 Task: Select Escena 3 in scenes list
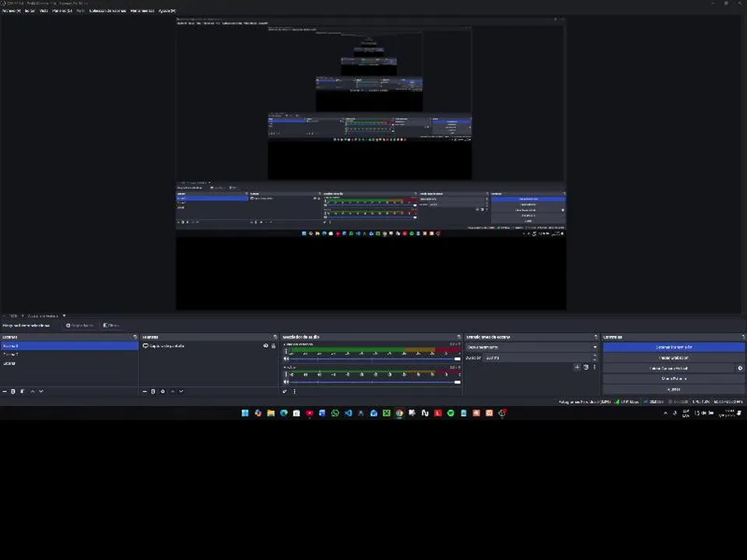[x=69, y=345]
